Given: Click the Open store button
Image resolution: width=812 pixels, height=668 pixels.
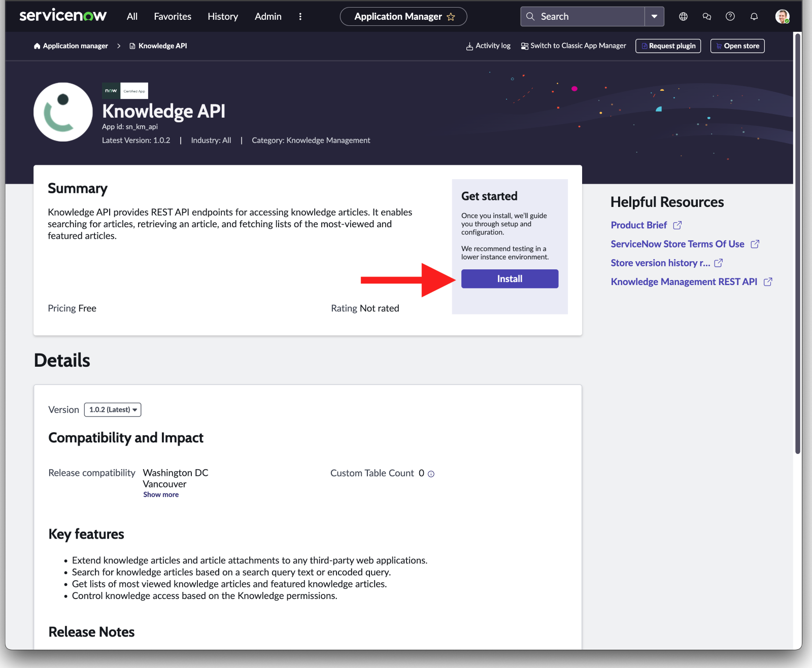Looking at the screenshot, I should click(737, 46).
